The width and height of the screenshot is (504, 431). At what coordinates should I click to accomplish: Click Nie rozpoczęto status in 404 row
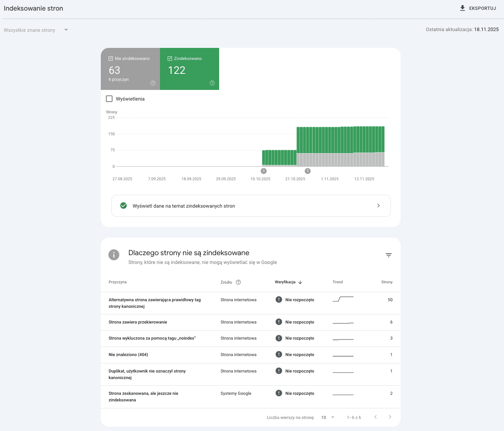coord(300,355)
